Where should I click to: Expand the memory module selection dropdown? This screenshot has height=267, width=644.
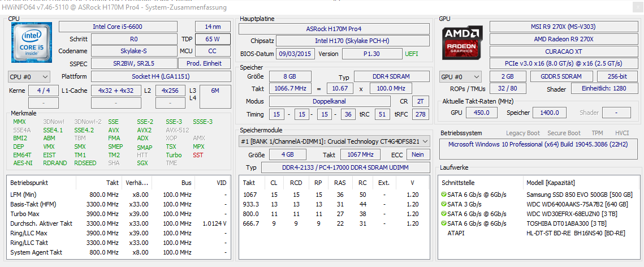[334, 141]
